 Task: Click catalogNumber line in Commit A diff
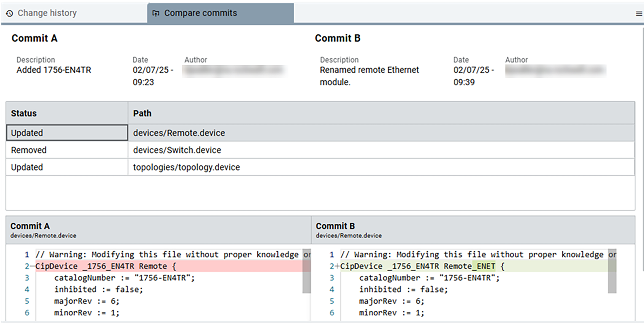click(124, 278)
